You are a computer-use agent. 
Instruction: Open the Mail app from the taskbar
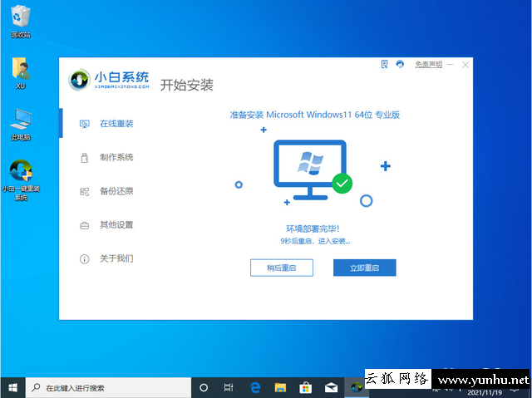pyautogui.click(x=331, y=387)
